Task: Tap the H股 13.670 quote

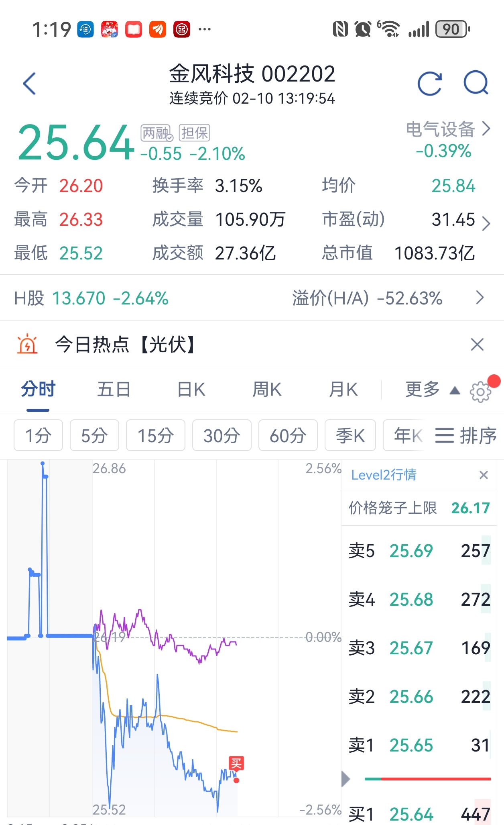Action: click(91, 298)
